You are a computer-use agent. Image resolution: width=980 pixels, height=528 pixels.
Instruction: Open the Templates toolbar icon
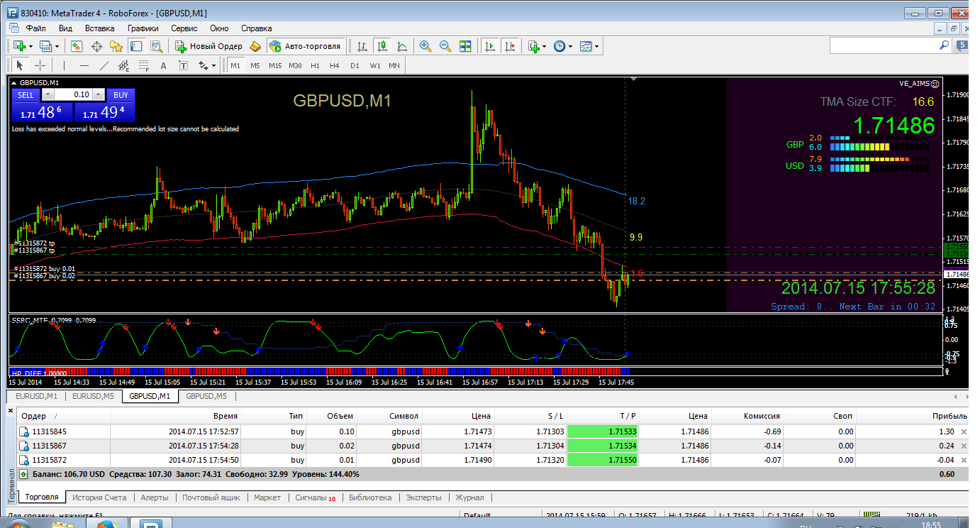click(585, 46)
